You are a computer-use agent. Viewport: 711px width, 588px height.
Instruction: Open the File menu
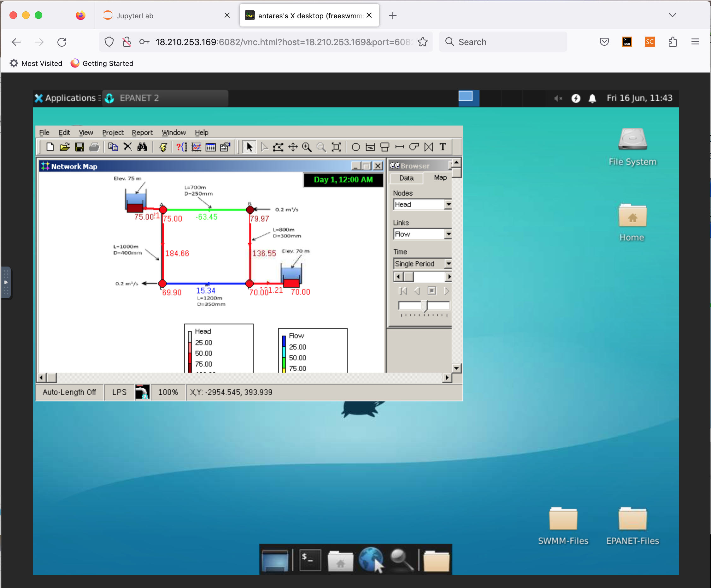coord(44,132)
